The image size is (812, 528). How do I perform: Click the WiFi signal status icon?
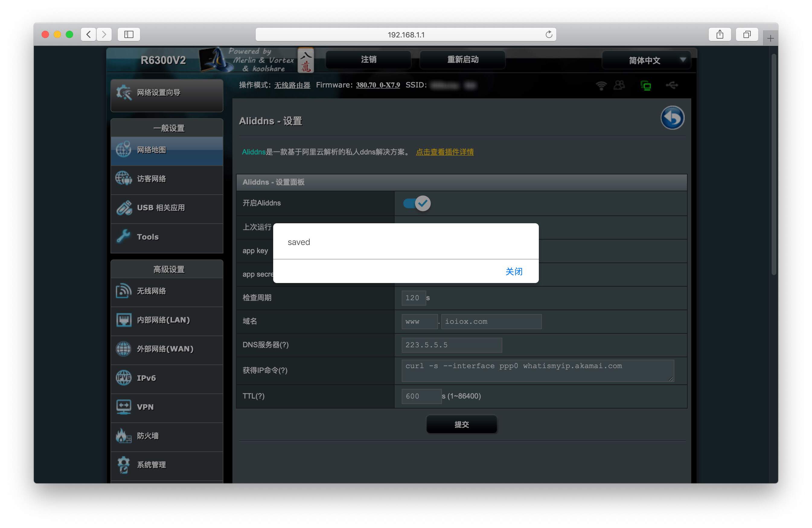601,85
